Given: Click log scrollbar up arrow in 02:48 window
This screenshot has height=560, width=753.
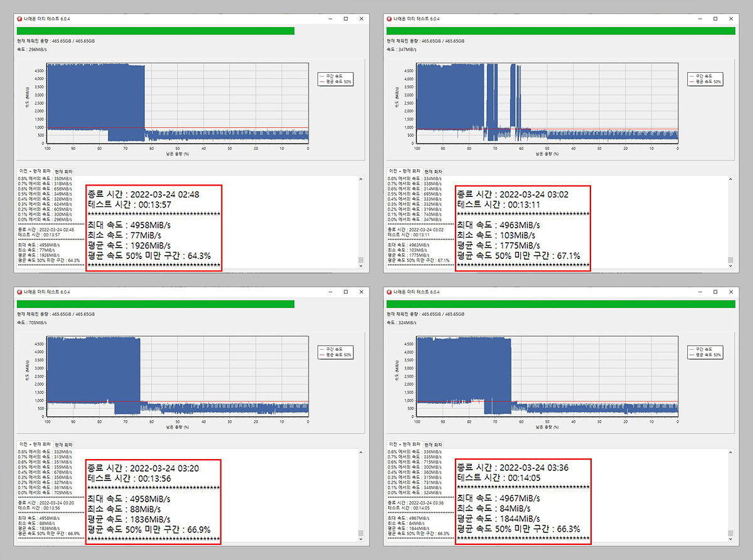Looking at the screenshot, I should (x=361, y=179).
